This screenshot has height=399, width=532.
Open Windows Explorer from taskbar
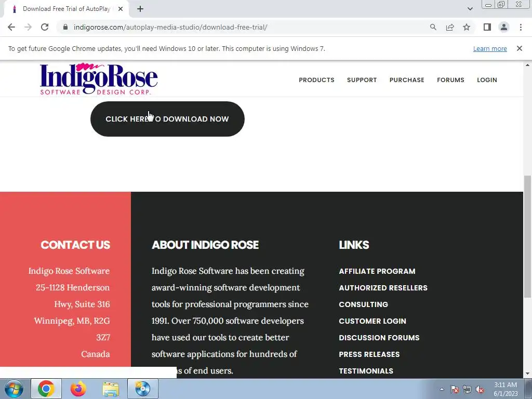[111, 389]
